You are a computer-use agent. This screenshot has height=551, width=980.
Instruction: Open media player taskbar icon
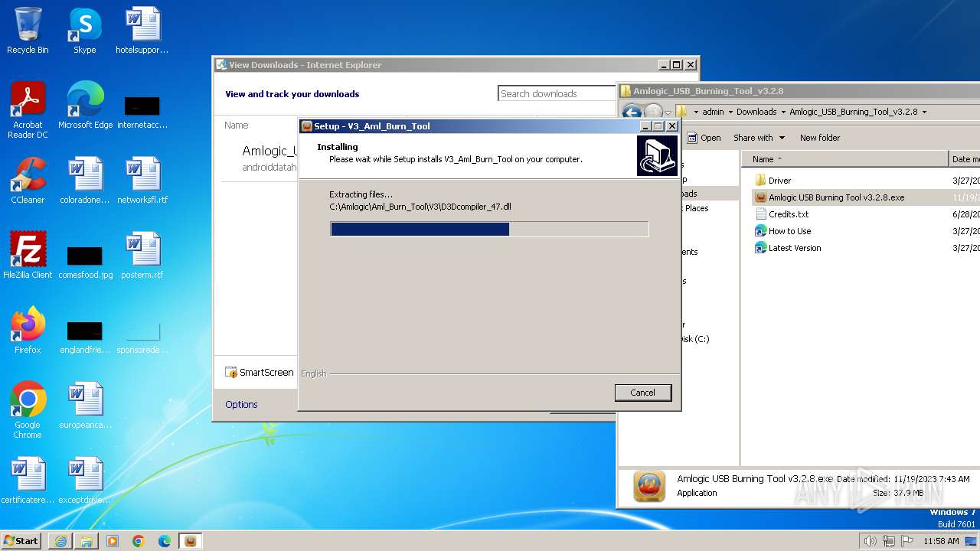point(113,541)
